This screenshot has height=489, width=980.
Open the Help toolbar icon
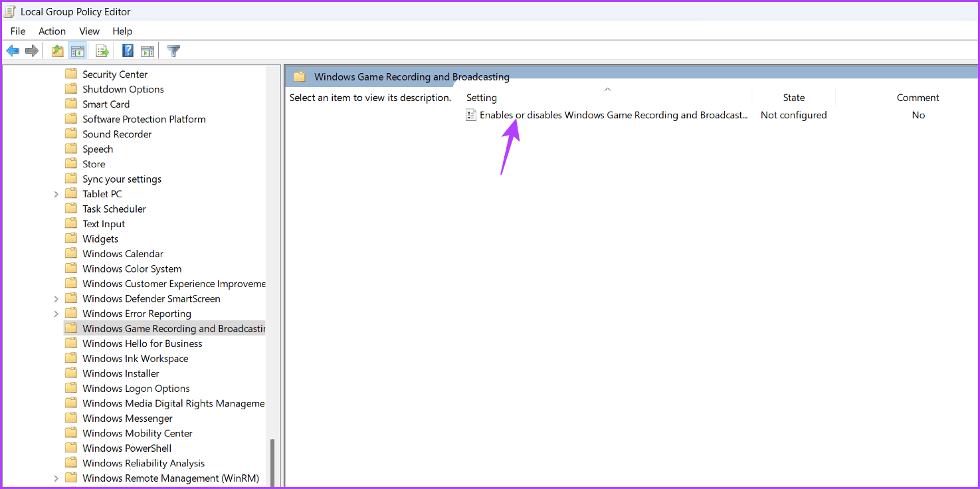tap(128, 50)
